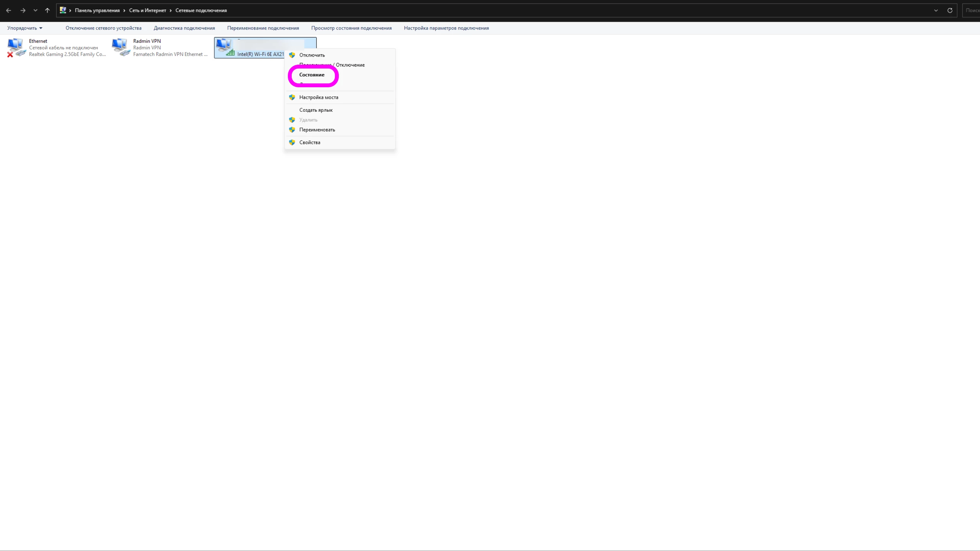The height and width of the screenshot is (551, 980).
Task: Select the Radmin VPN adapter icon
Action: coord(121,47)
